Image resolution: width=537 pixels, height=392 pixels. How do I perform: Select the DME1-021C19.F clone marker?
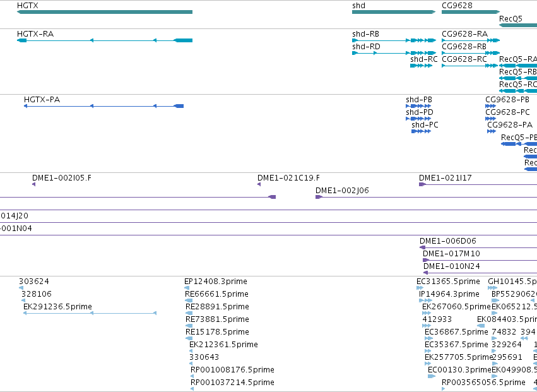tap(259, 184)
